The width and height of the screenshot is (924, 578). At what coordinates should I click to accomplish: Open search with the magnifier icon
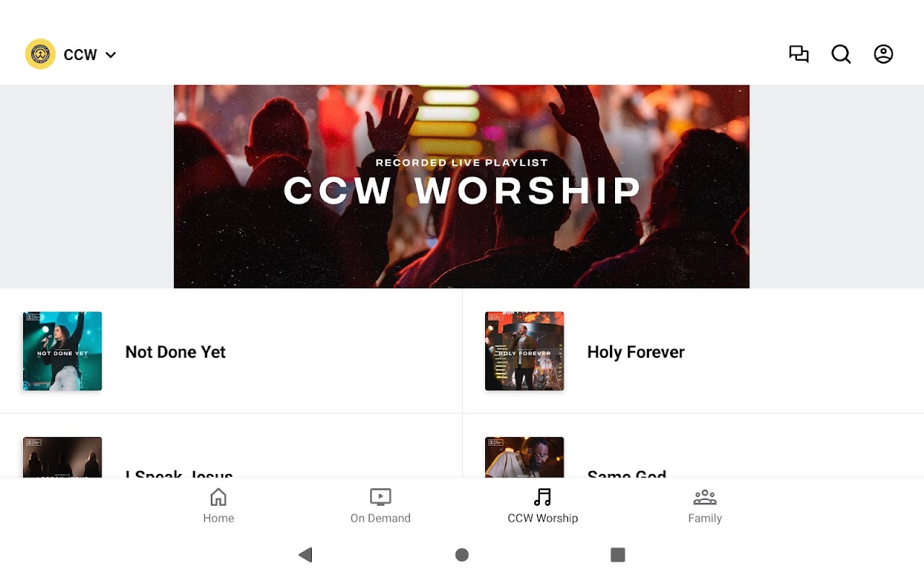(841, 54)
